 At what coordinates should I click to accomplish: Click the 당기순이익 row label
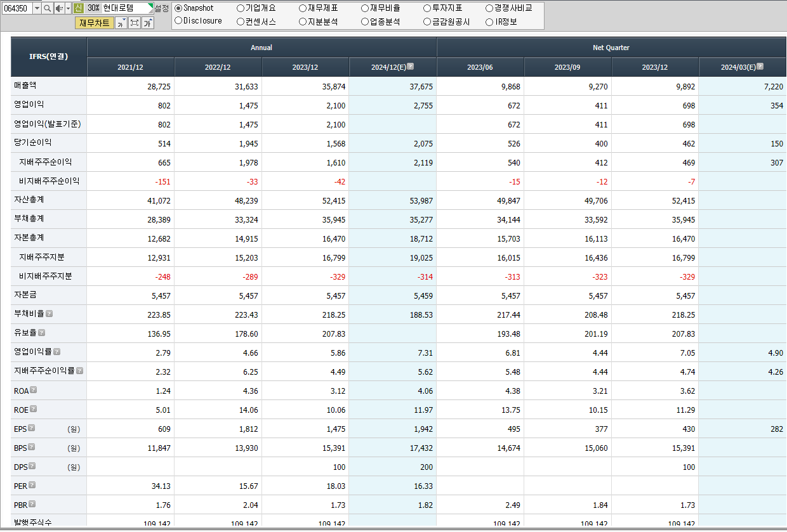pos(33,142)
